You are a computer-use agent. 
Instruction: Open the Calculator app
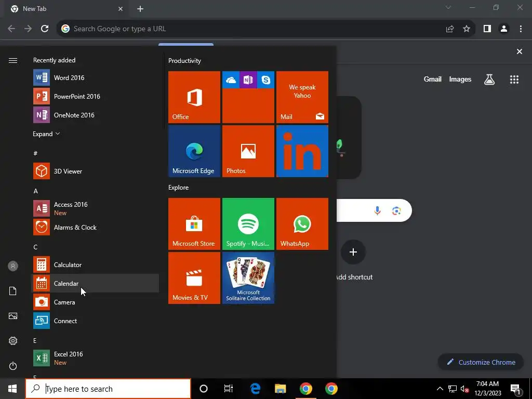[95, 264]
